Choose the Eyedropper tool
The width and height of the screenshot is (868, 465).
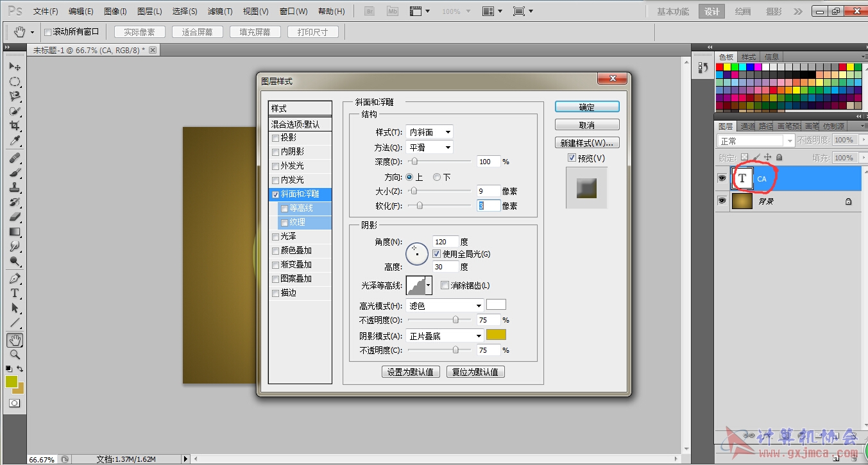click(15, 141)
